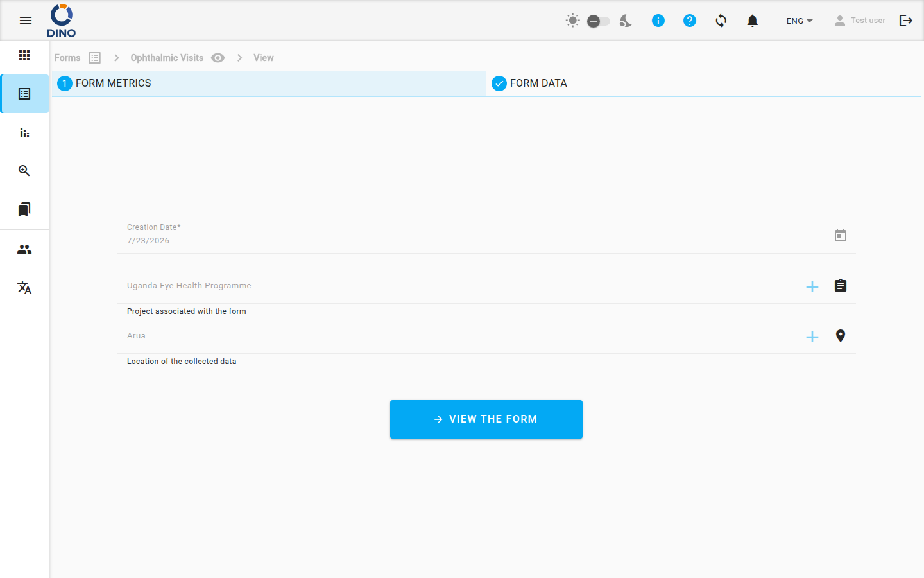This screenshot has width=924, height=578.
Task: Open the bookmarks sidebar icon
Action: click(x=24, y=209)
